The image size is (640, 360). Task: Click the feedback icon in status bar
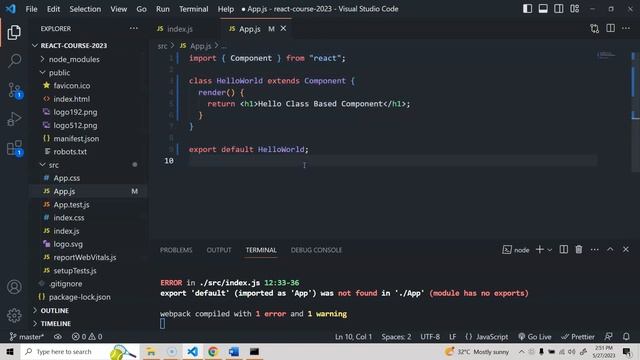608,337
